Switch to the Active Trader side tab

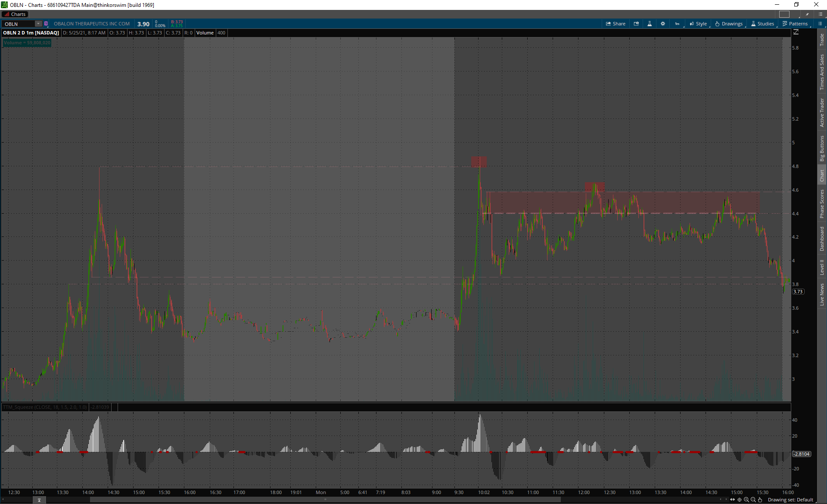[x=822, y=112]
